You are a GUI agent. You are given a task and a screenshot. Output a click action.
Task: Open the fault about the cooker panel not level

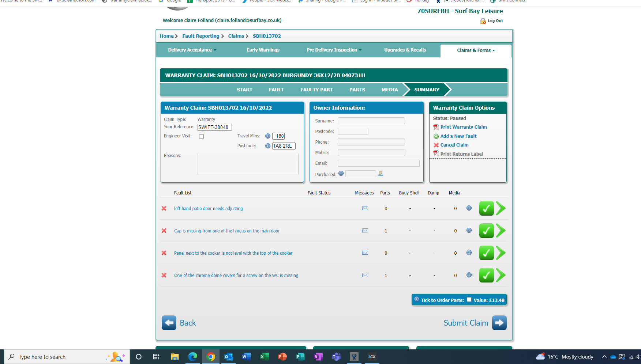pyautogui.click(x=233, y=253)
